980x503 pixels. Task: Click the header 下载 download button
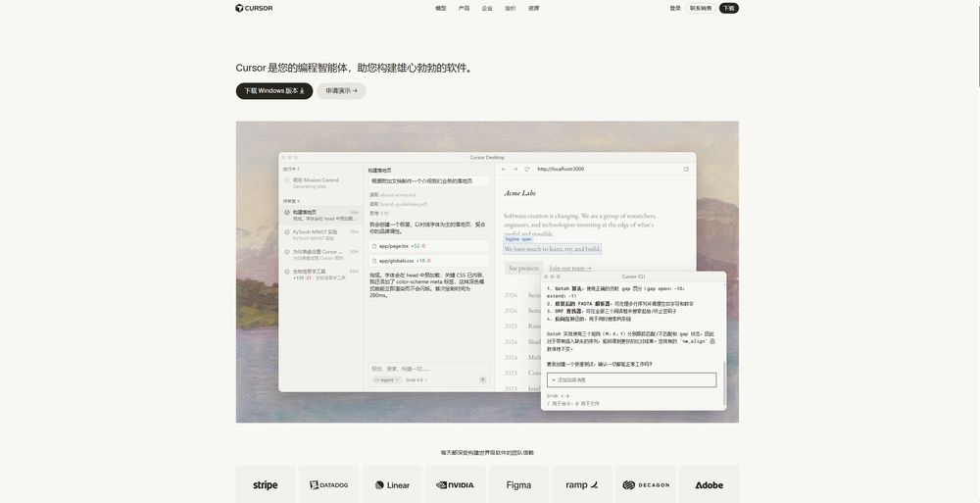(729, 8)
